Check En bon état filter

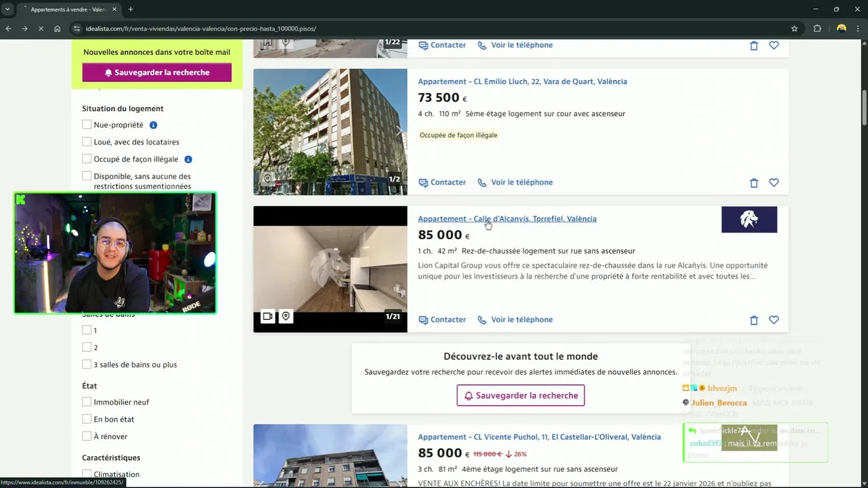coord(87,420)
